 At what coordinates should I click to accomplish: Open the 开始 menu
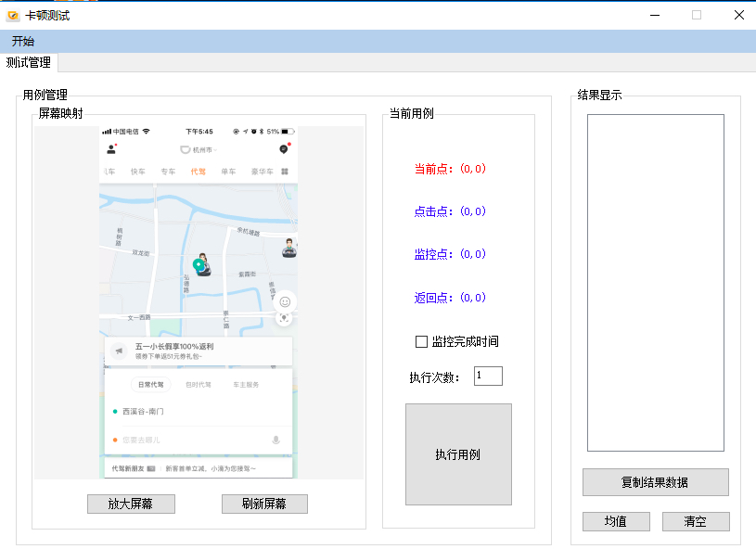(23, 41)
